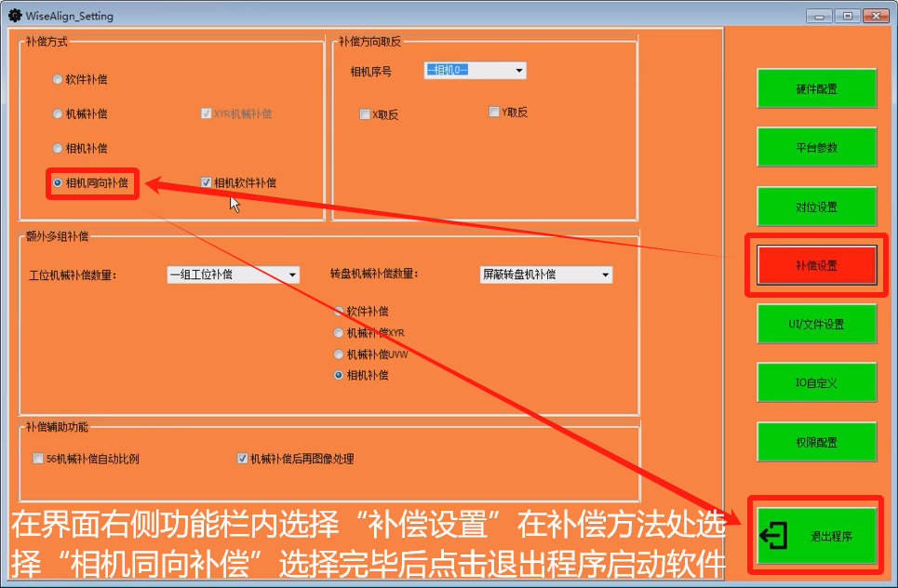Screen dimensions: 898x588
Task: Open the 相机序号 camera dropdown
Action: 476,71
